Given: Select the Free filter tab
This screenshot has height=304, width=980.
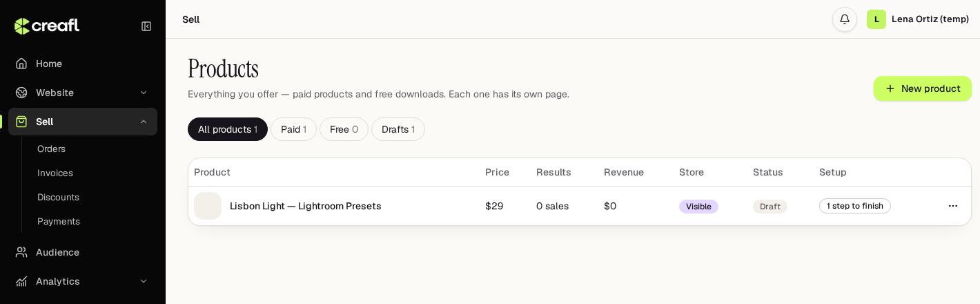Looking at the screenshot, I should pos(344,129).
